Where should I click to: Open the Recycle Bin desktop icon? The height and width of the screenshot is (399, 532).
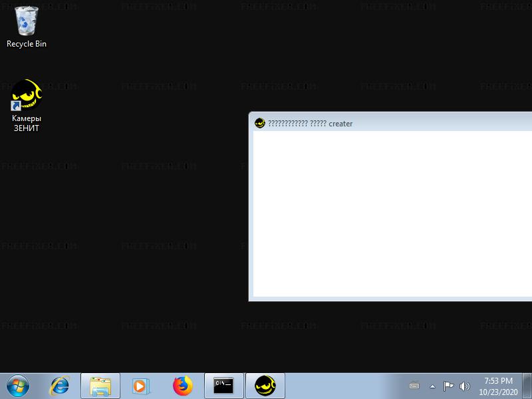(x=27, y=27)
